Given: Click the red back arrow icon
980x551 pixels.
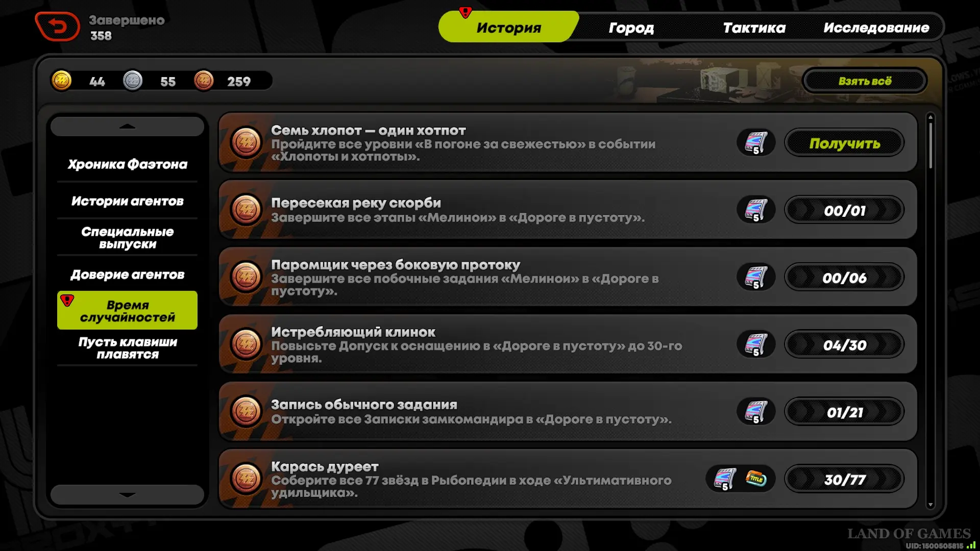Looking at the screenshot, I should (x=57, y=27).
